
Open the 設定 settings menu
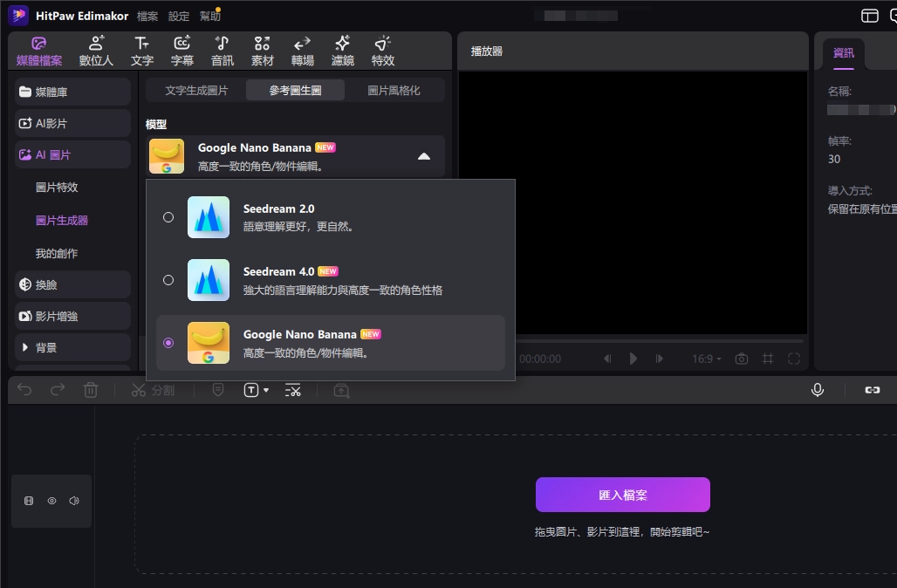point(178,15)
